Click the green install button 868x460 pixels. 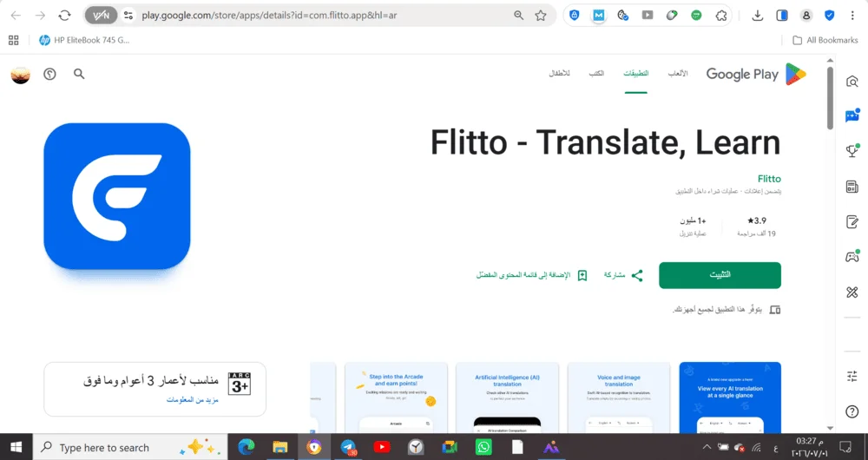tap(720, 275)
